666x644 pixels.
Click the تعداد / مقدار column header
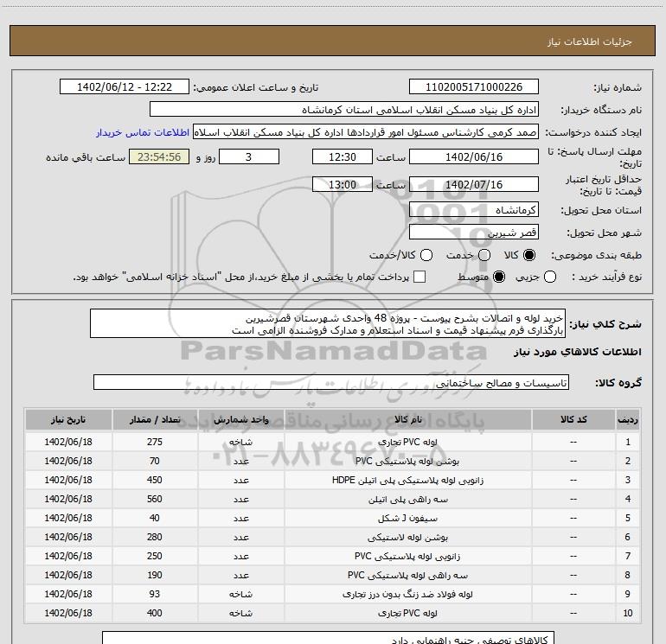155,420
